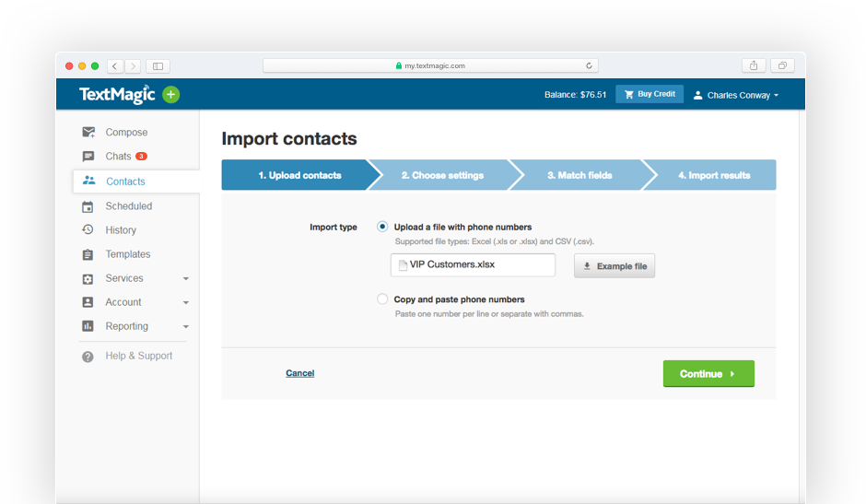The image size is (866, 504).
Task: Open the History clock icon
Action: [x=88, y=229]
